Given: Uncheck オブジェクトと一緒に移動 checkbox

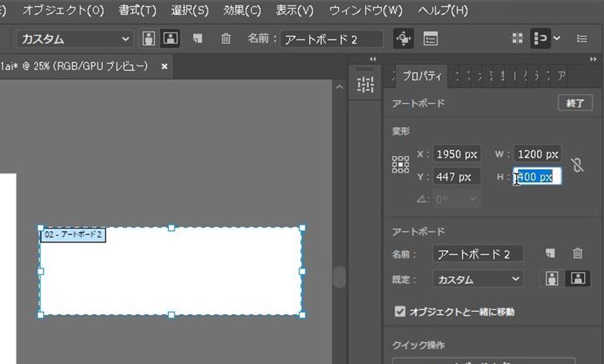Looking at the screenshot, I should click(x=400, y=311).
